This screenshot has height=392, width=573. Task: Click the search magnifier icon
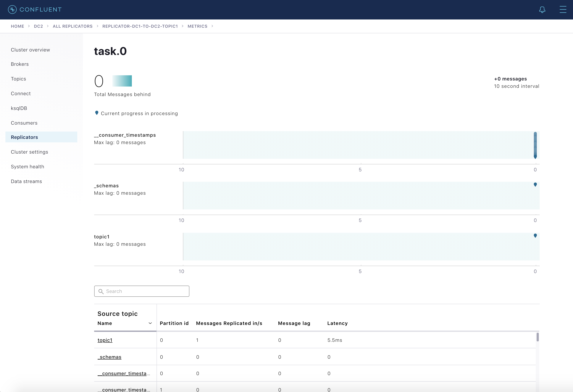click(101, 291)
